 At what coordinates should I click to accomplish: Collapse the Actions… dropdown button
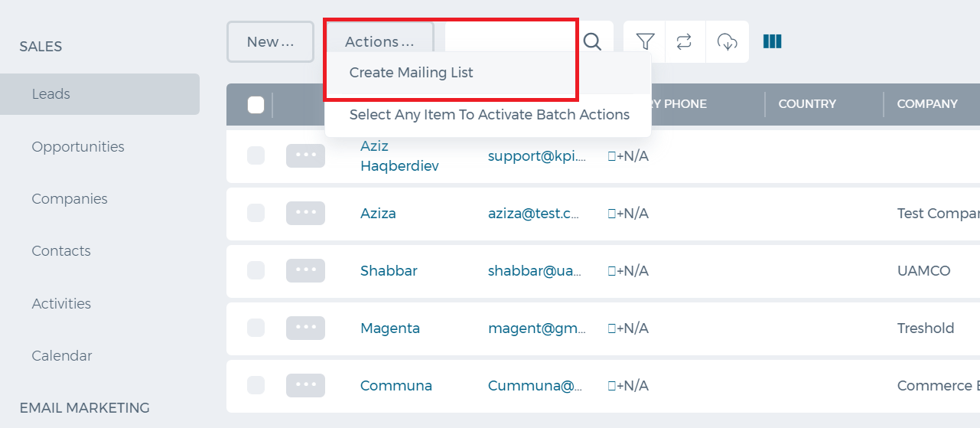click(x=380, y=41)
